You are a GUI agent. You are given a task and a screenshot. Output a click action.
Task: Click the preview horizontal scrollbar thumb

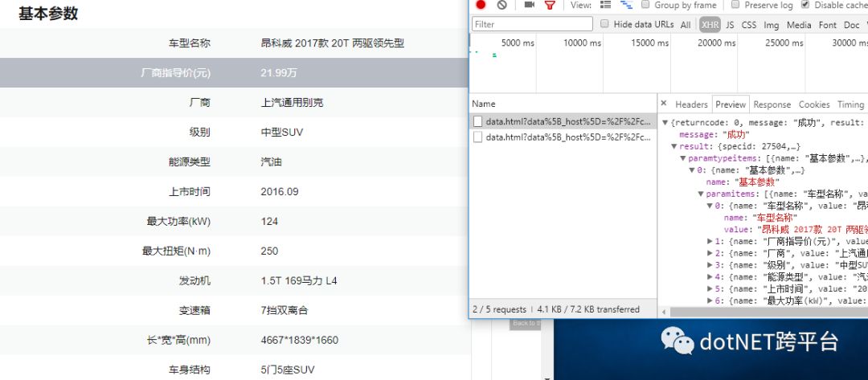coord(769,313)
